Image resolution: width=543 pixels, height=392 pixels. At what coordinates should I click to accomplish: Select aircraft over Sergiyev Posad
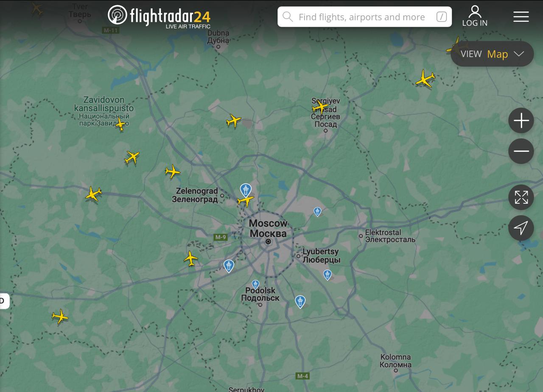321,106
